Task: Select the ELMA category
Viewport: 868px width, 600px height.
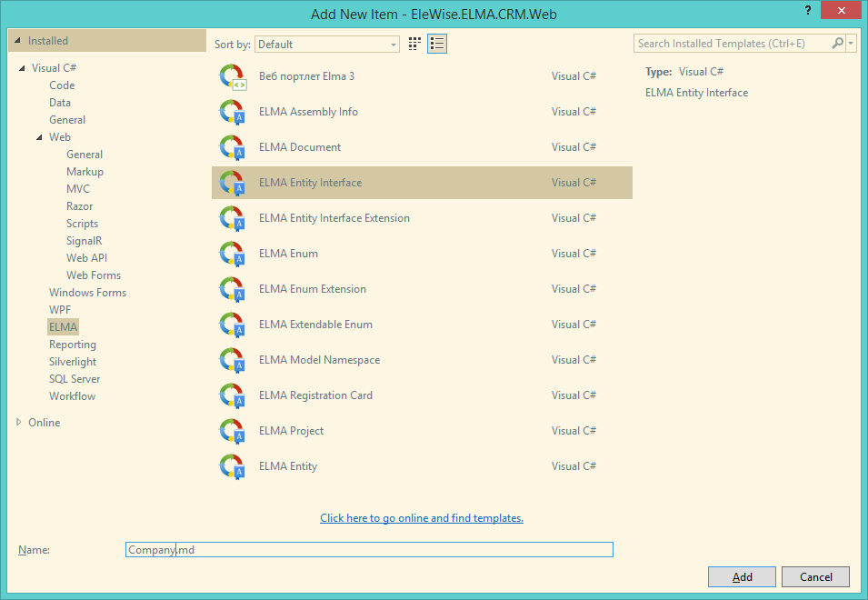Action: coord(63,326)
